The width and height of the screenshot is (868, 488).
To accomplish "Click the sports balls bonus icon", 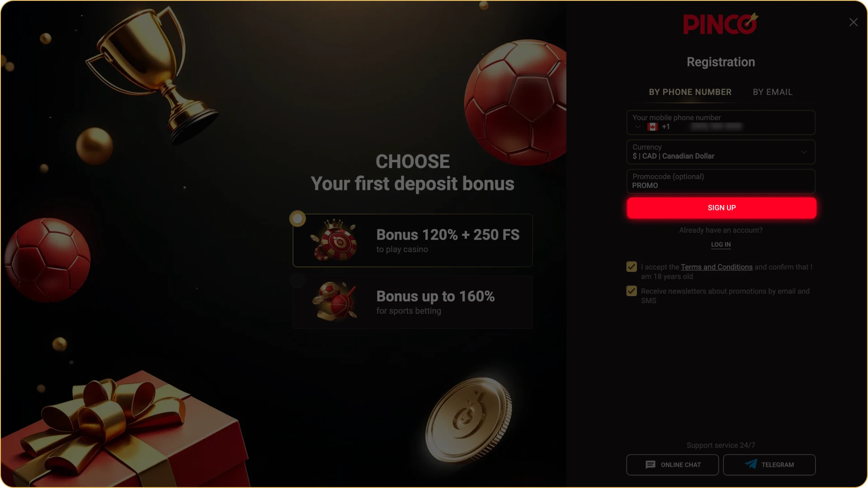I will [x=335, y=301].
